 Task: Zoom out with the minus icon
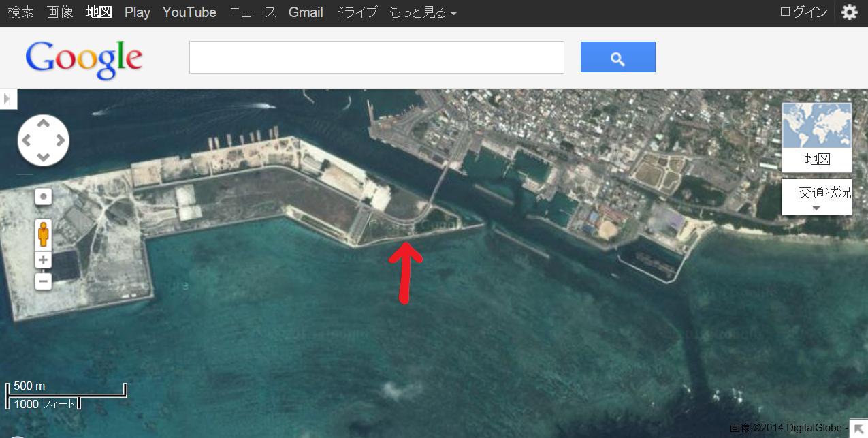43,281
